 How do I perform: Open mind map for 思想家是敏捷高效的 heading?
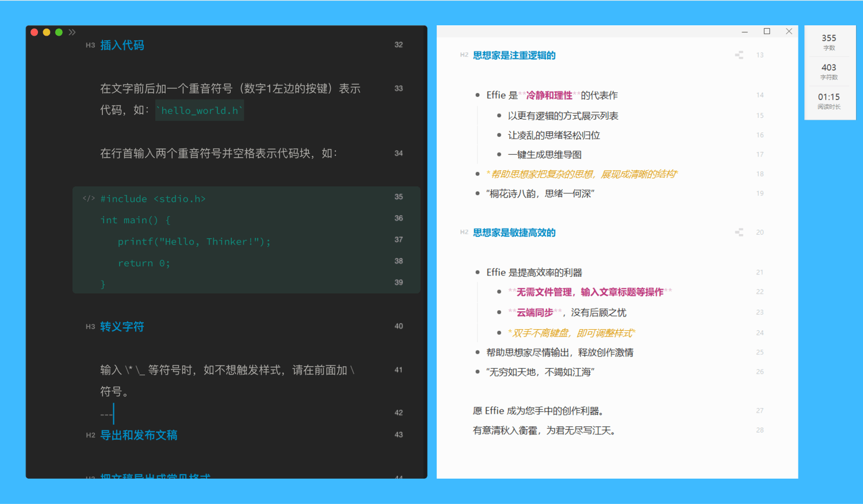click(739, 232)
